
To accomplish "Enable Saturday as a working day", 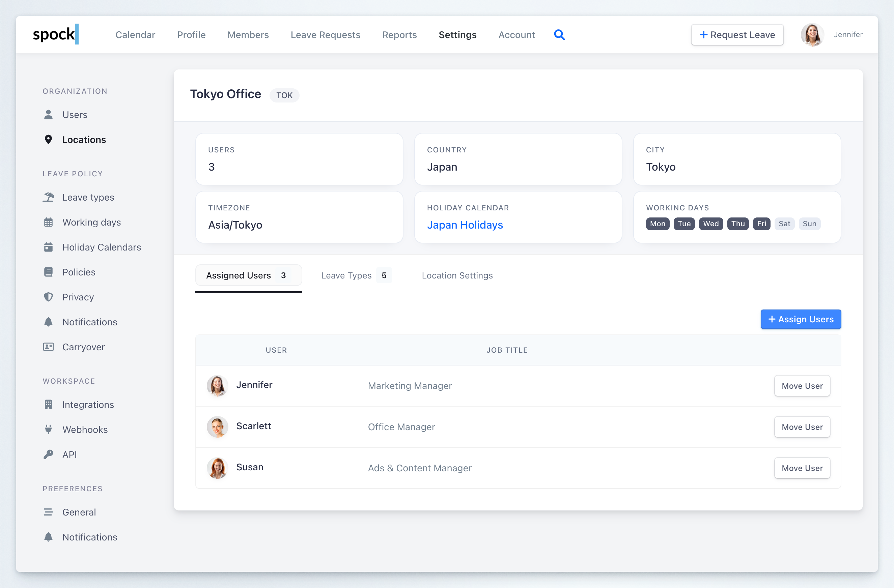I will [x=785, y=224].
